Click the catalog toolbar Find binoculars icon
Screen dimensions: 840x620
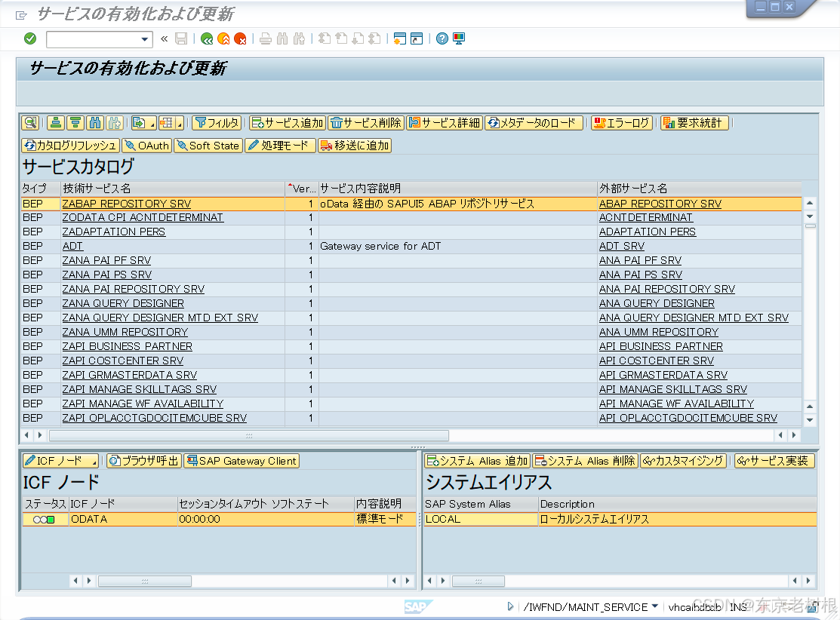click(x=95, y=123)
